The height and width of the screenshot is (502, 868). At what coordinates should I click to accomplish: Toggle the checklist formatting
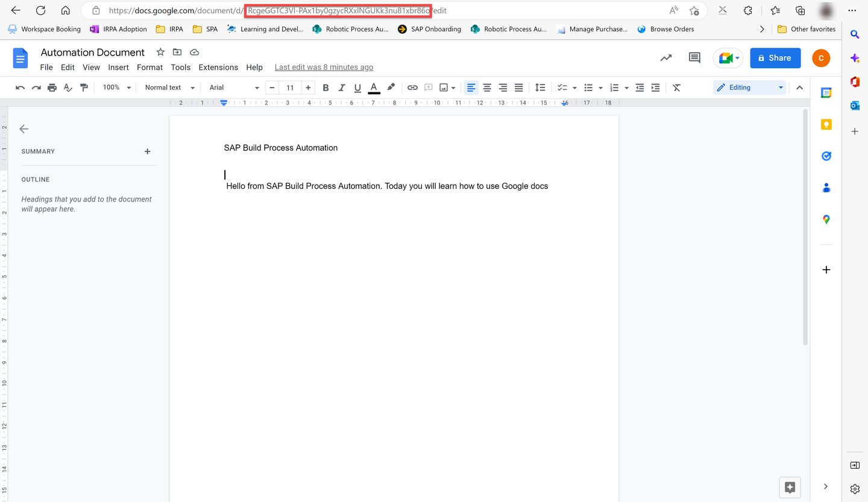[562, 87]
